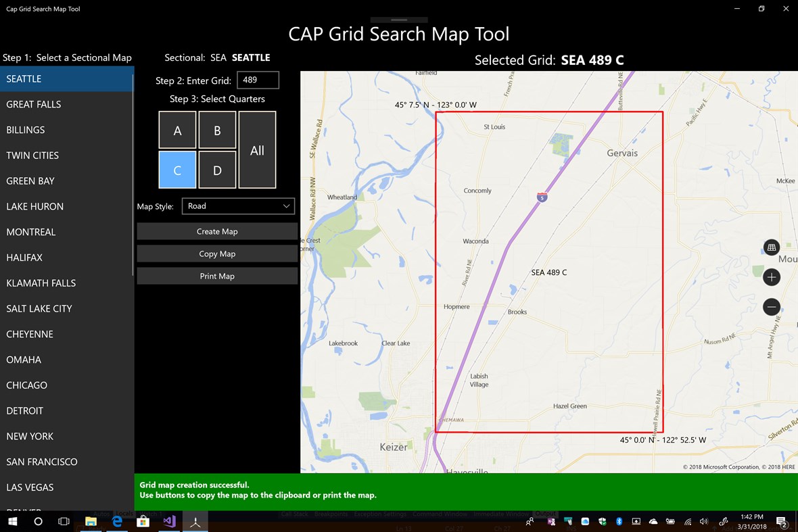Image resolution: width=798 pixels, height=532 pixels.
Task: Open the Action Center notifications panel
Action: point(782,521)
